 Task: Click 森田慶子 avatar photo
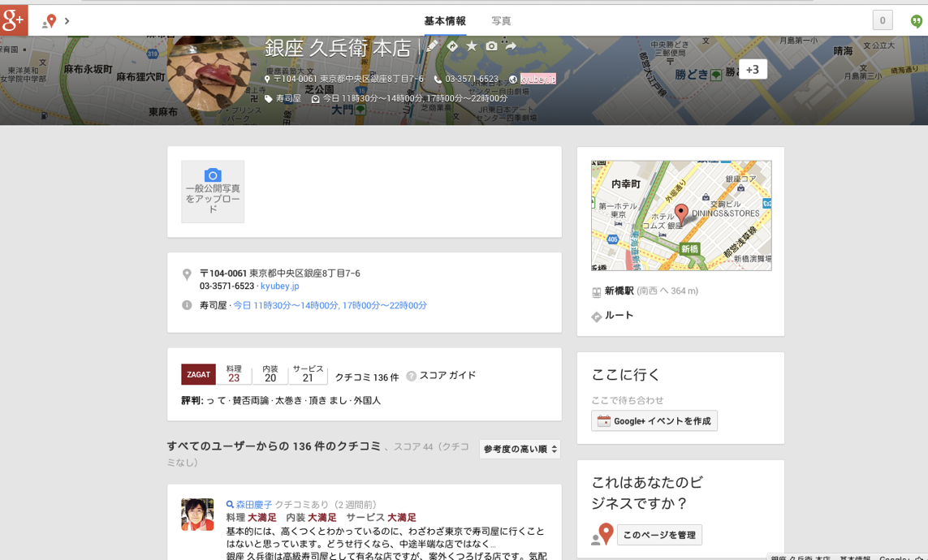click(197, 515)
